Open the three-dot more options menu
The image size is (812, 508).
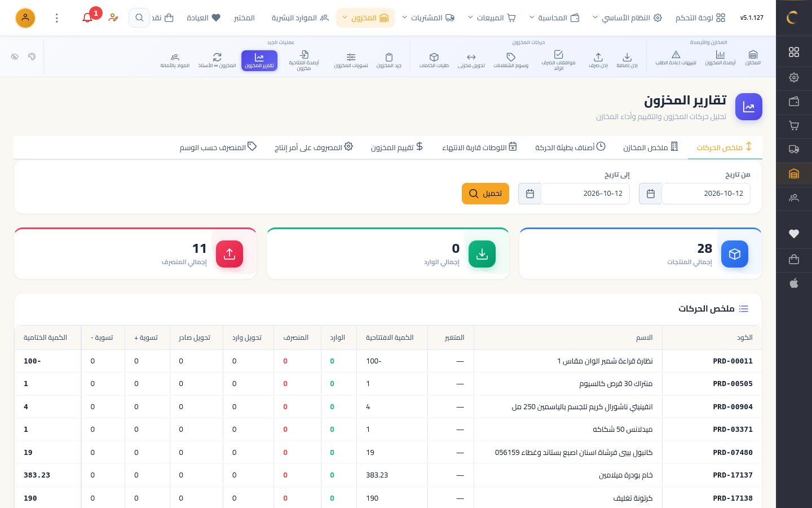pos(57,18)
